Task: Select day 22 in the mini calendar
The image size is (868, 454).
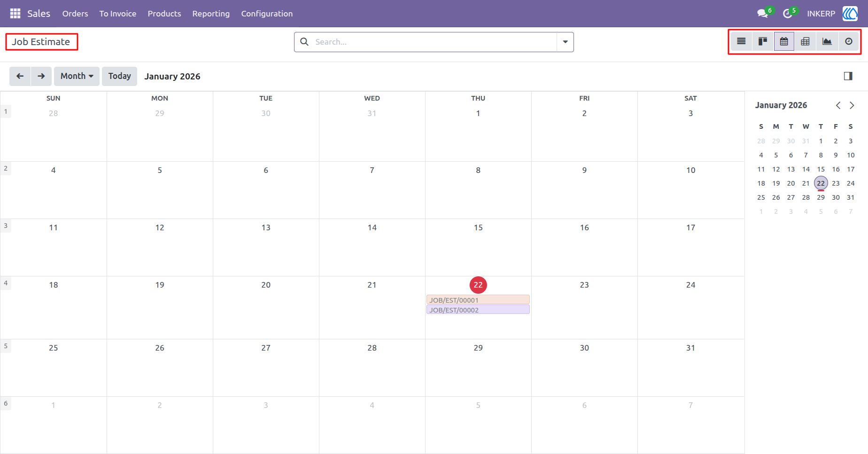Action: click(821, 183)
